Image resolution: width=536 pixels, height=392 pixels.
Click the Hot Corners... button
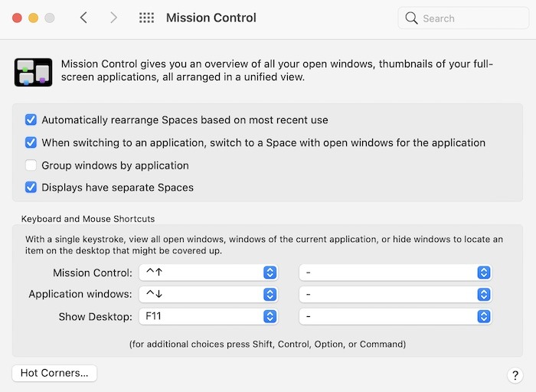pyautogui.click(x=54, y=373)
